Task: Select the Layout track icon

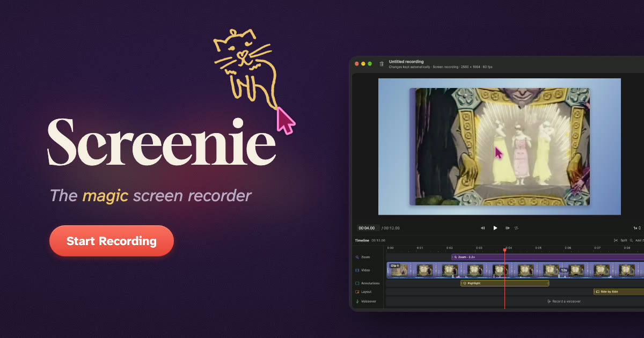Action: (357, 292)
